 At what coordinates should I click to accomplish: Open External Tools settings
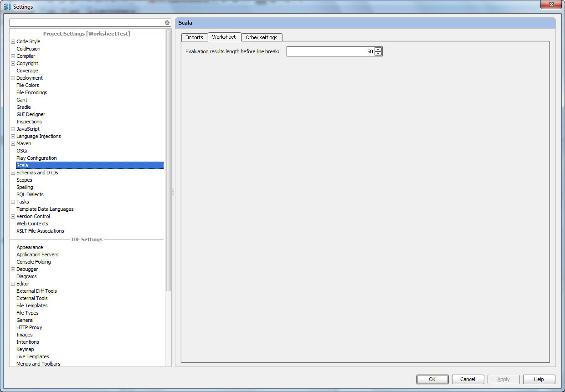[x=32, y=298]
